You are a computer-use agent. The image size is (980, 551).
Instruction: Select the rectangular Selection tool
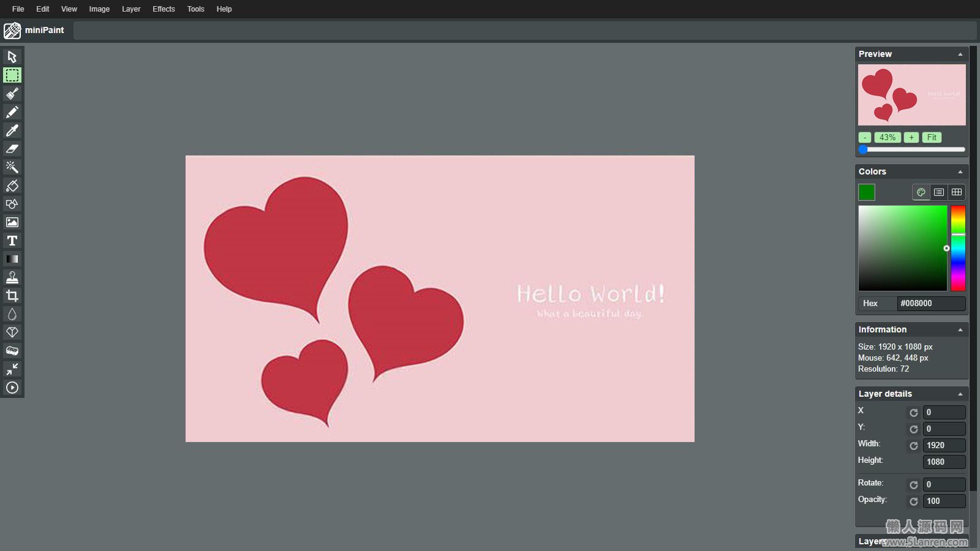(x=12, y=75)
